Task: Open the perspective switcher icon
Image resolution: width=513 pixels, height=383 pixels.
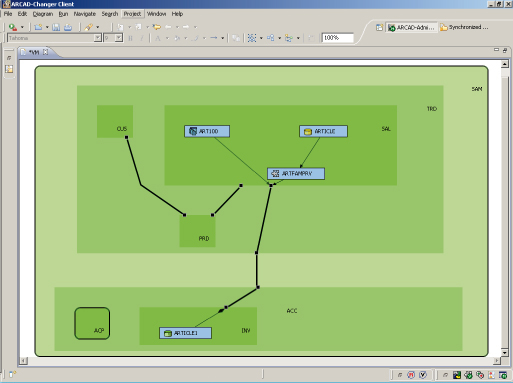Action: click(379, 27)
